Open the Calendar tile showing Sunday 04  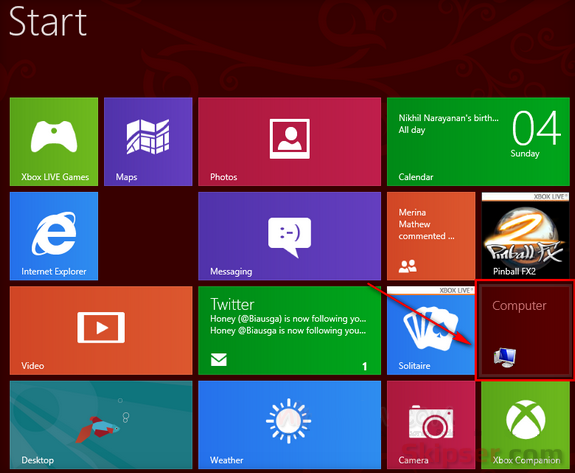point(478,142)
